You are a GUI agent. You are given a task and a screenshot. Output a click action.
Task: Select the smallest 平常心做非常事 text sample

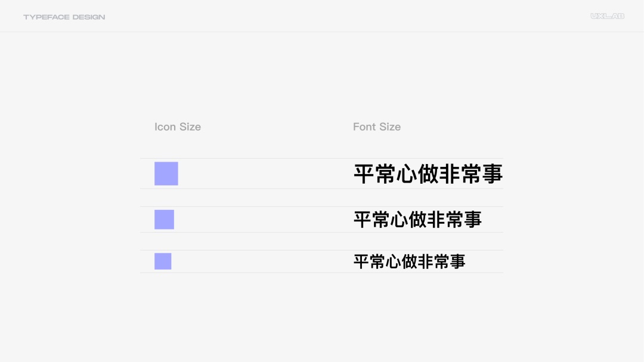click(x=409, y=262)
